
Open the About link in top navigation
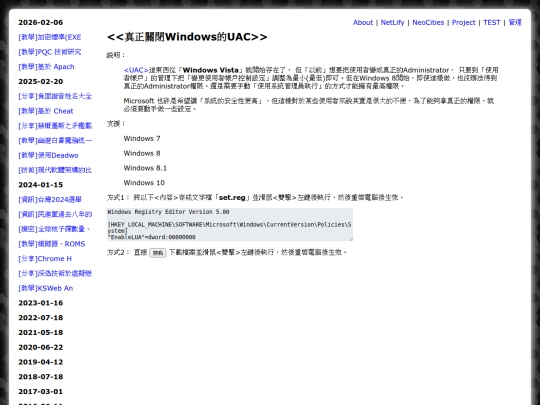pos(363,22)
